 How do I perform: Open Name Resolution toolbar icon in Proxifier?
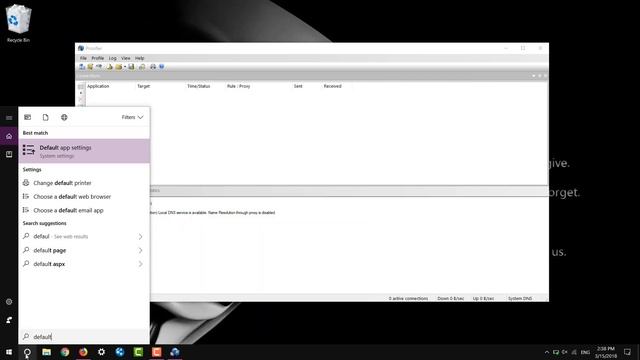(99, 67)
